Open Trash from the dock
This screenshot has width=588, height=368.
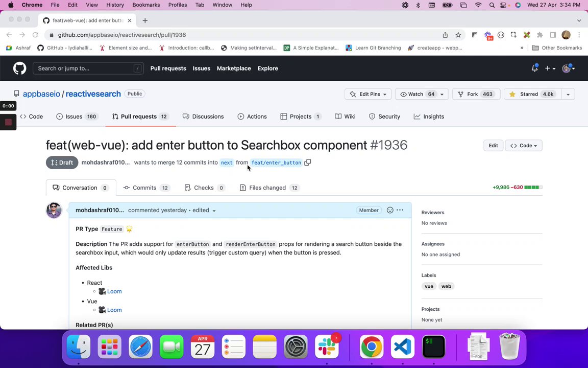point(509,347)
